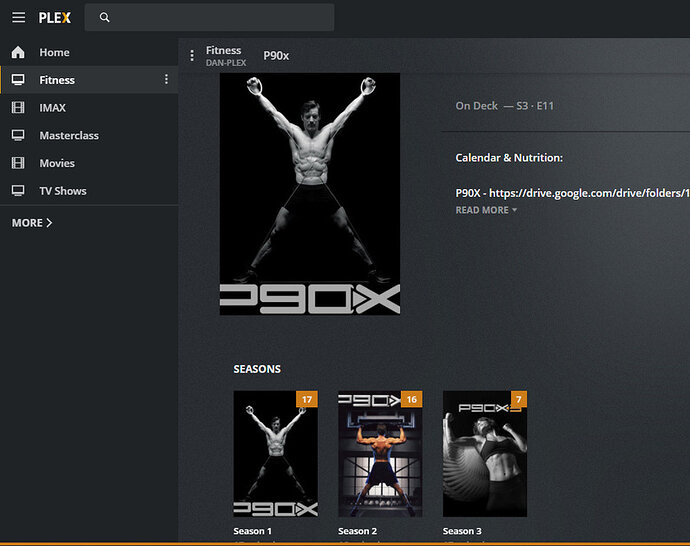Open the three-dot menu beside Fitness breadcrumb
This screenshot has width=690, height=546.
coord(192,55)
